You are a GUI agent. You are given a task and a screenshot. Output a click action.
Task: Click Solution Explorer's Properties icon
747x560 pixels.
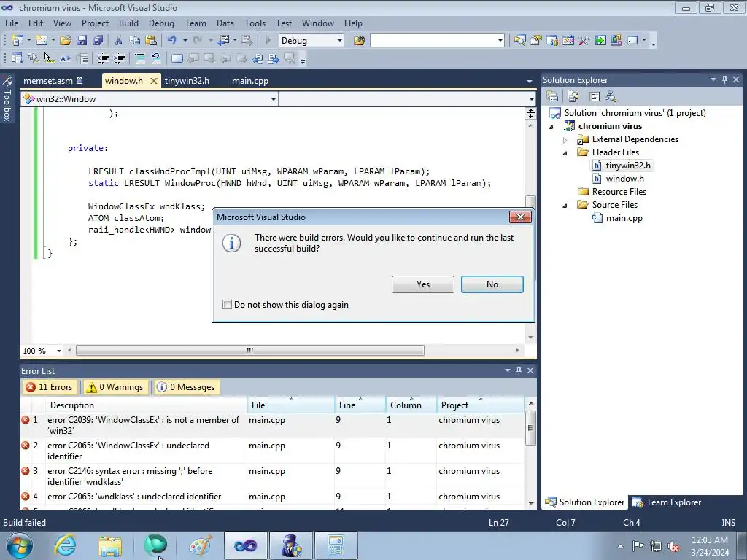552,97
